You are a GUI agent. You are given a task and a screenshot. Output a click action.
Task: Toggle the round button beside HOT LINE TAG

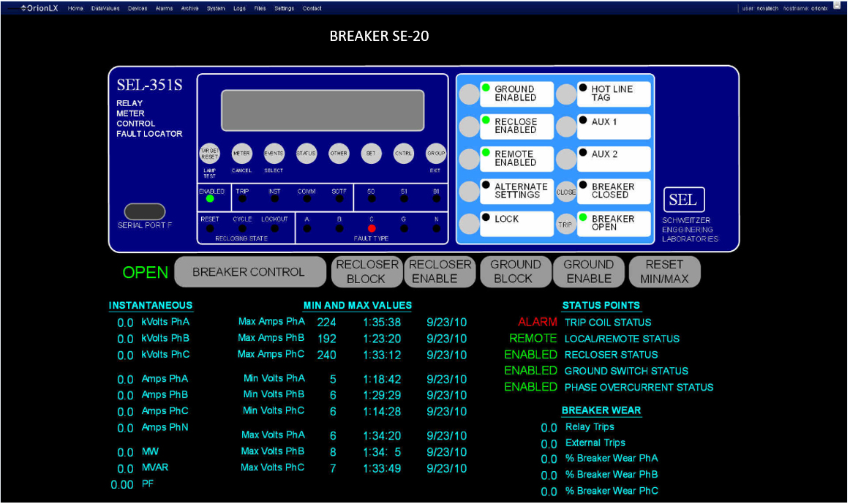(x=566, y=94)
